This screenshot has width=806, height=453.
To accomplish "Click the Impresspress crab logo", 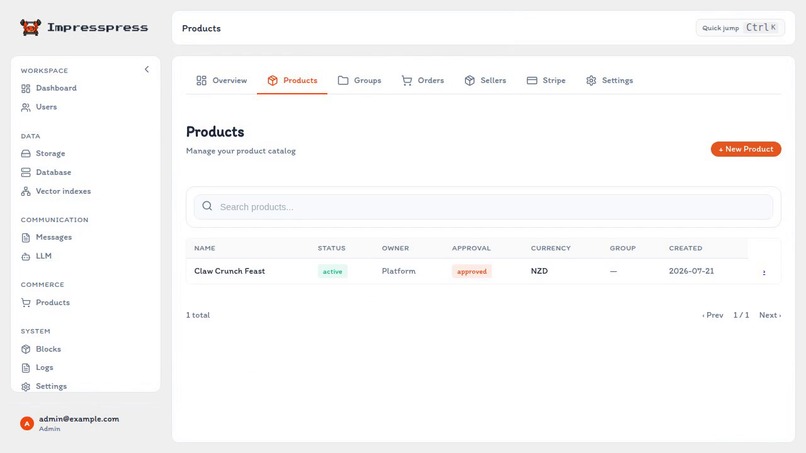I will [x=30, y=27].
